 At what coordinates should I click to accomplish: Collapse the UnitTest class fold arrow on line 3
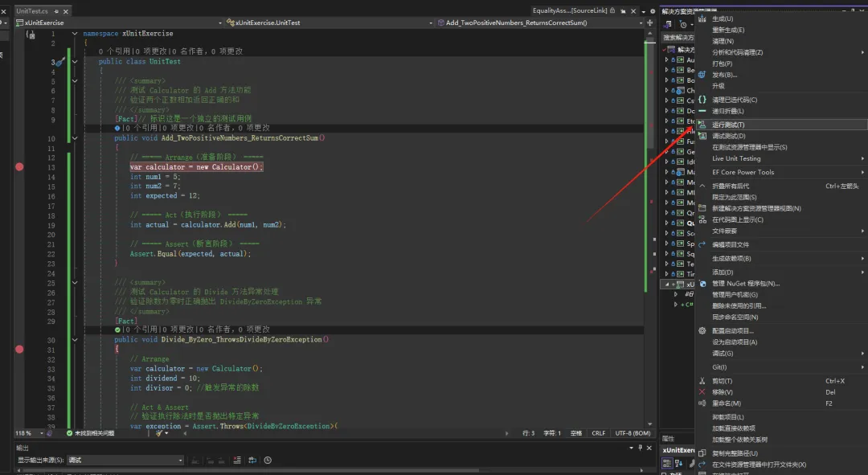pos(75,61)
